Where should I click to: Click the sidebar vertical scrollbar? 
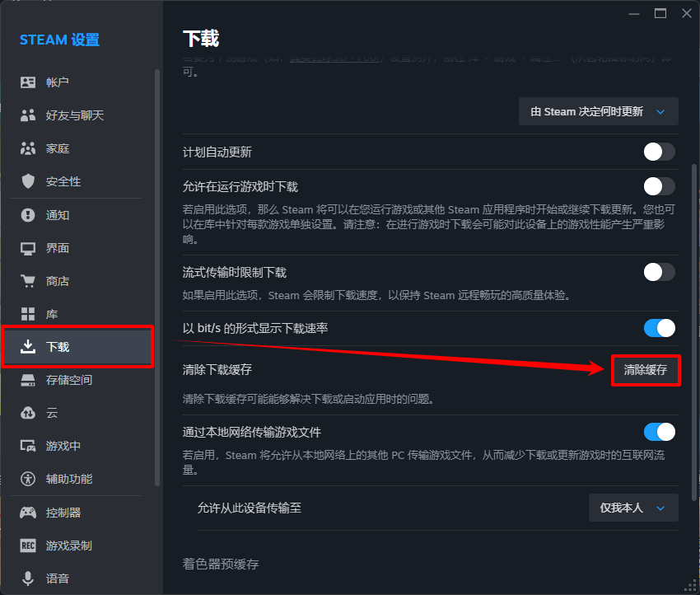tap(157, 277)
